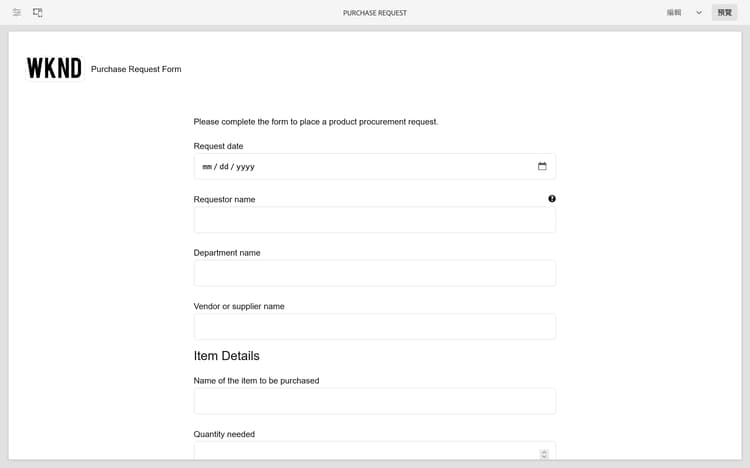Open the page properties sliders icon
Screen dimensions: 750x468
17,13
